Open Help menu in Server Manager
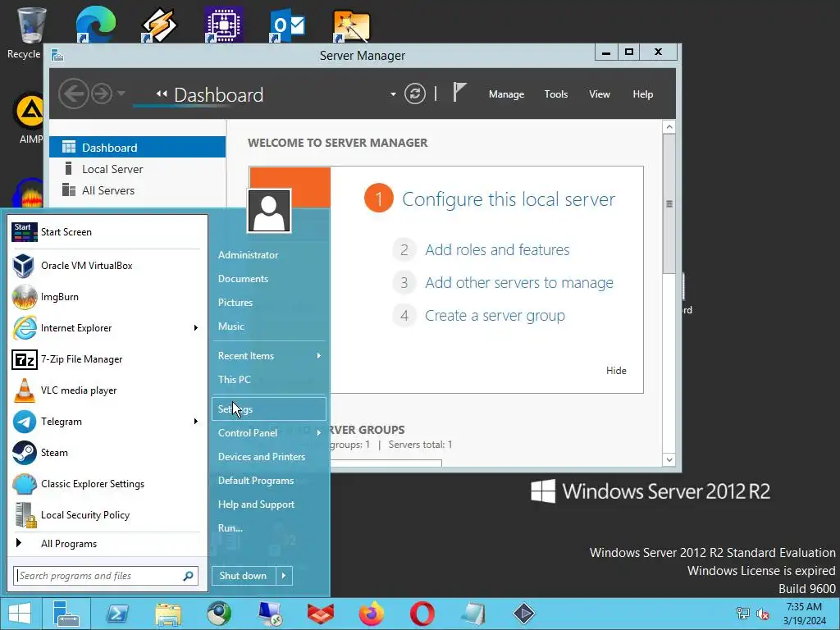This screenshot has width=840, height=630. (x=643, y=94)
